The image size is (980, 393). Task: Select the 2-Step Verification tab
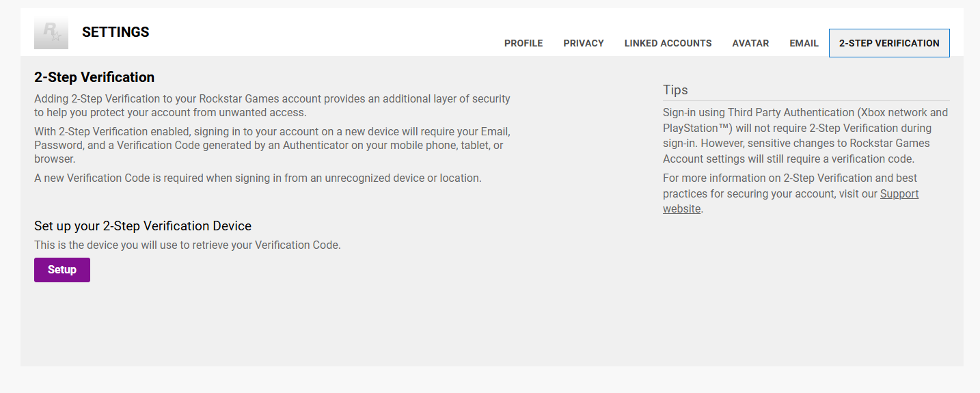tap(889, 43)
